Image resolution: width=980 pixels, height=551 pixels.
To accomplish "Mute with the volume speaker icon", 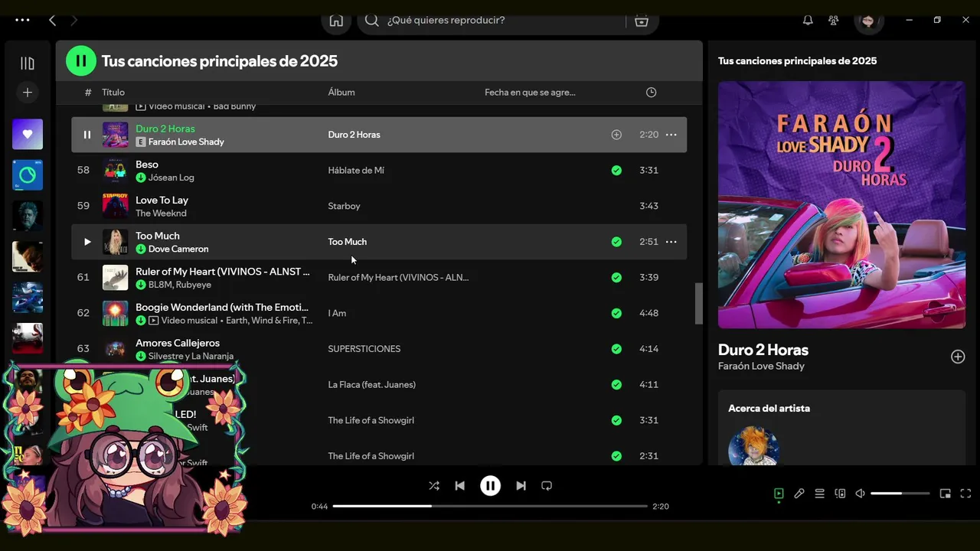I will click(860, 494).
